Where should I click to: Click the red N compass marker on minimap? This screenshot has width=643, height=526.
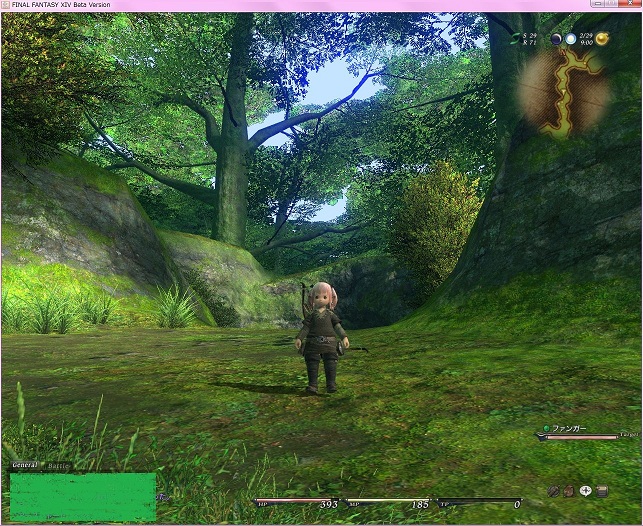563,52
